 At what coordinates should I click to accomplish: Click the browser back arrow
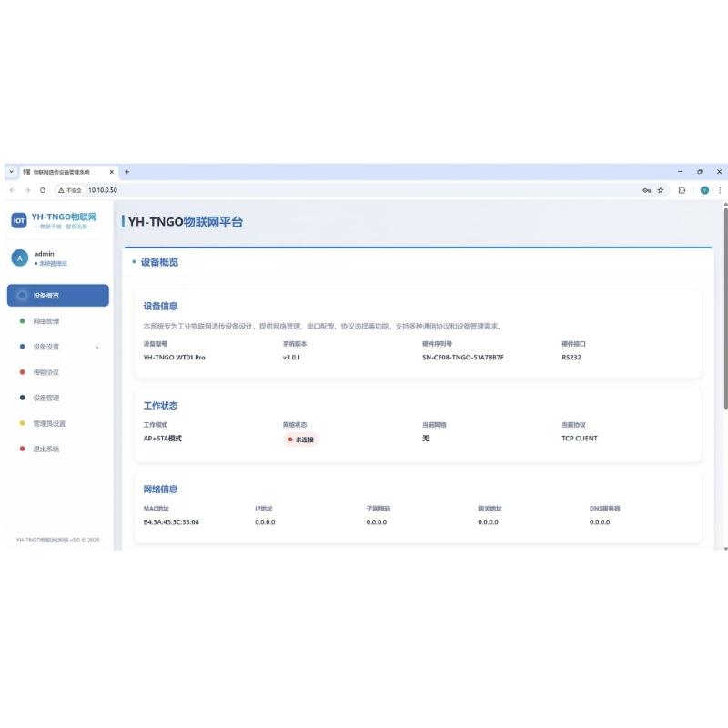coord(12,190)
